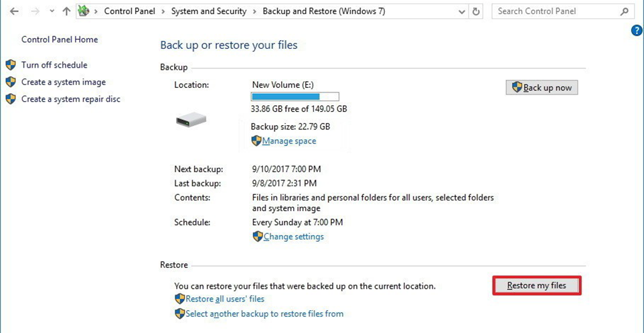Expand the chevron after Control Panel breadcrumb
The width and height of the screenshot is (644, 333).
pos(163,11)
